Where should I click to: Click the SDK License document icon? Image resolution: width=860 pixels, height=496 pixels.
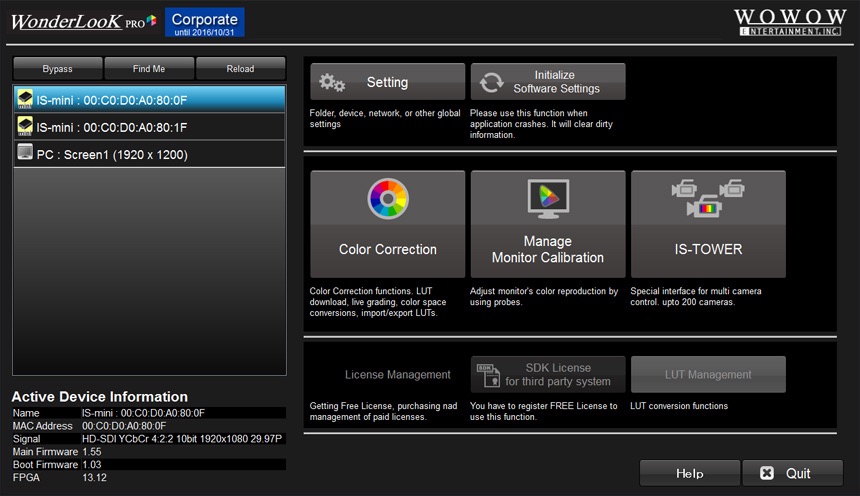(x=488, y=375)
